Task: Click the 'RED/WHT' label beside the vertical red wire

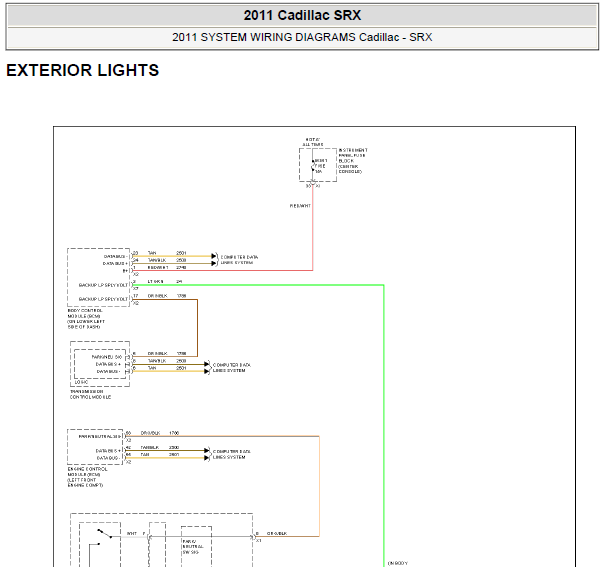Action: tap(300, 206)
